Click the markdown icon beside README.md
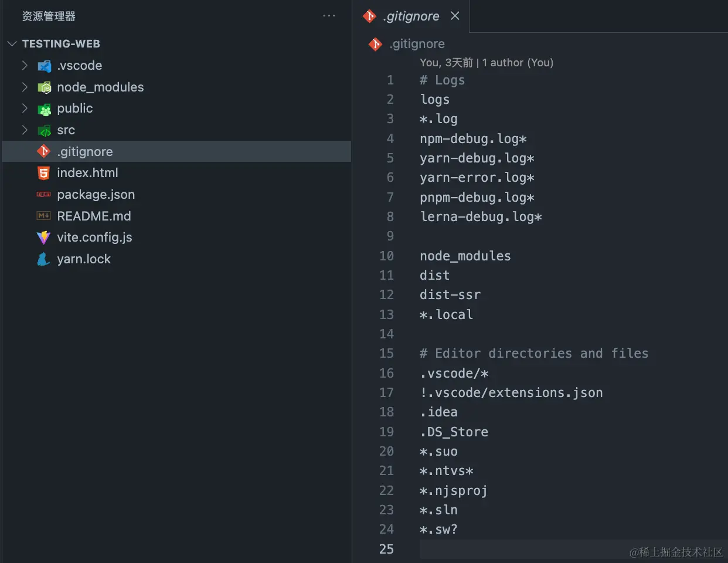The width and height of the screenshot is (728, 563). (x=44, y=216)
